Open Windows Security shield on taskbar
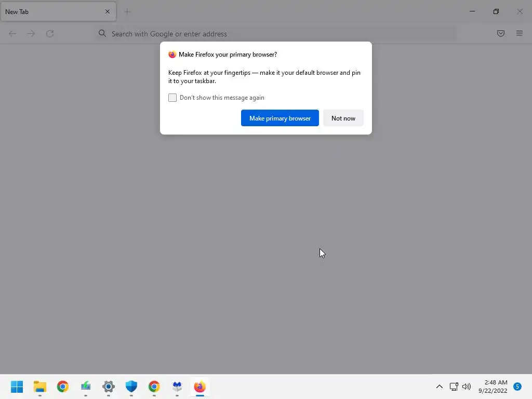Viewport: 532px width, 399px height. point(131,387)
